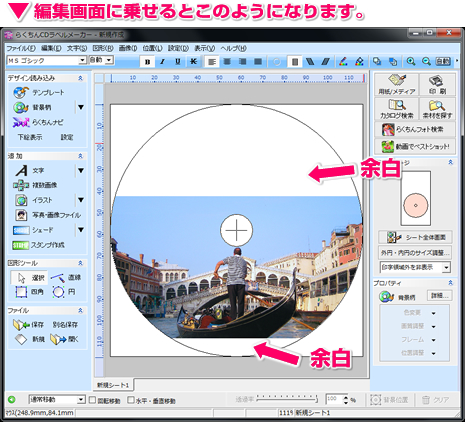Open the 画像(I) menu
Image resolution: width=465 pixels, height=422 pixels.
tap(128, 48)
